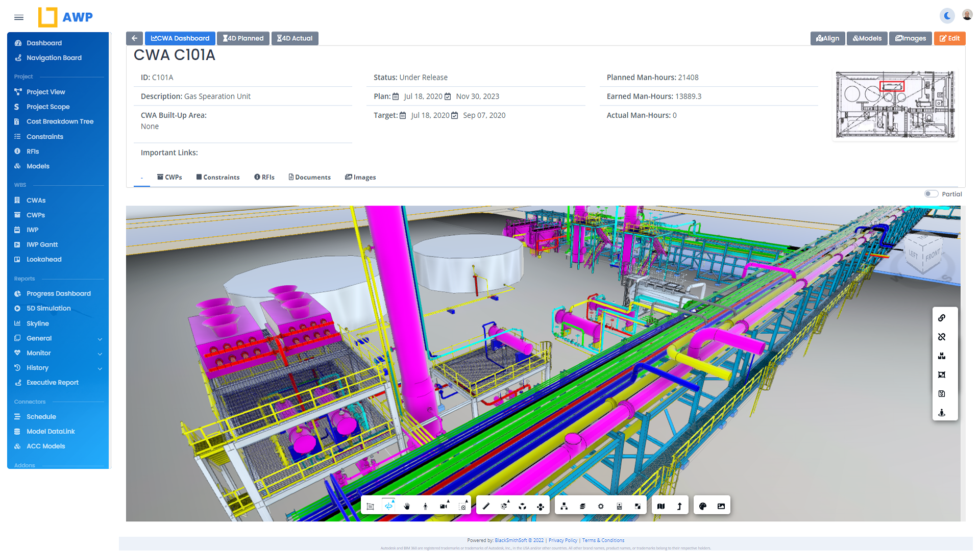Select the Pan hand tool
Screen dimensions: 980x551
tap(407, 506)
